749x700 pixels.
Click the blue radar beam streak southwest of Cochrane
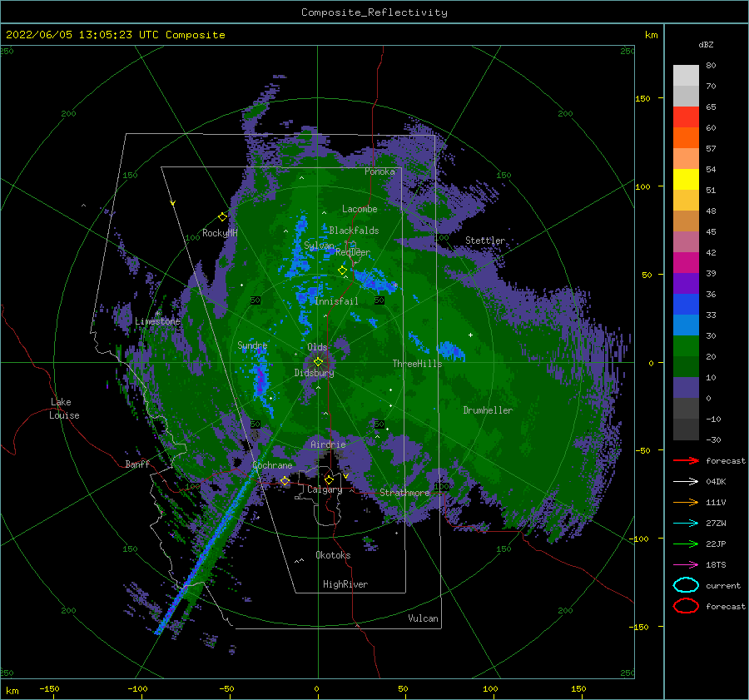pyautogui.click(x=206, y=549)
